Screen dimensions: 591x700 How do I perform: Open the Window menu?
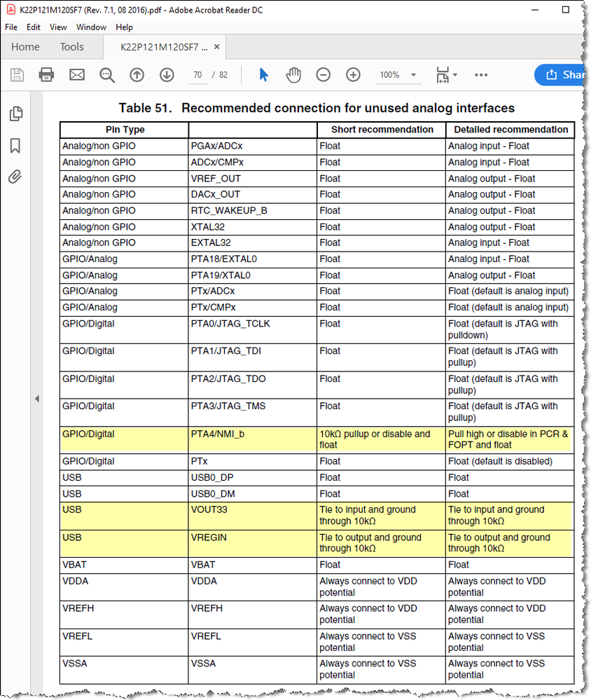[91, 27]
